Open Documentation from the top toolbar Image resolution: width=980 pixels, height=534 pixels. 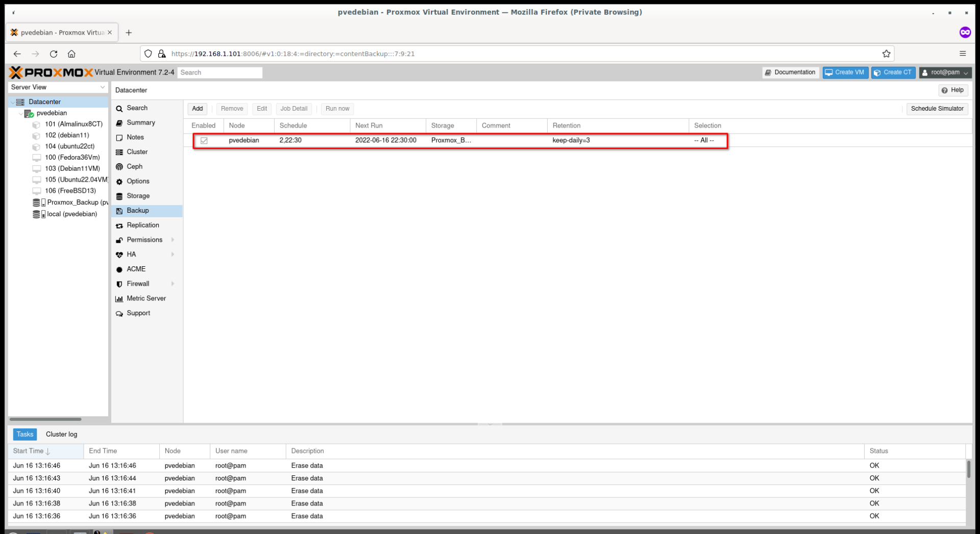790,72
